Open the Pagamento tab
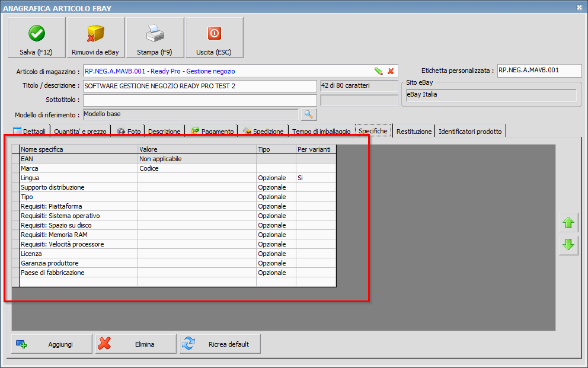This screenshot has height=368, width=588. click(212, 131)
